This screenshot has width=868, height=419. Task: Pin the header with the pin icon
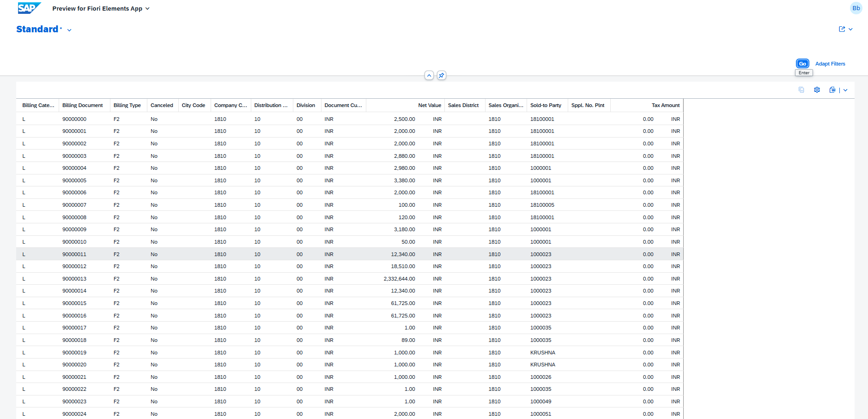click(441, 75)
